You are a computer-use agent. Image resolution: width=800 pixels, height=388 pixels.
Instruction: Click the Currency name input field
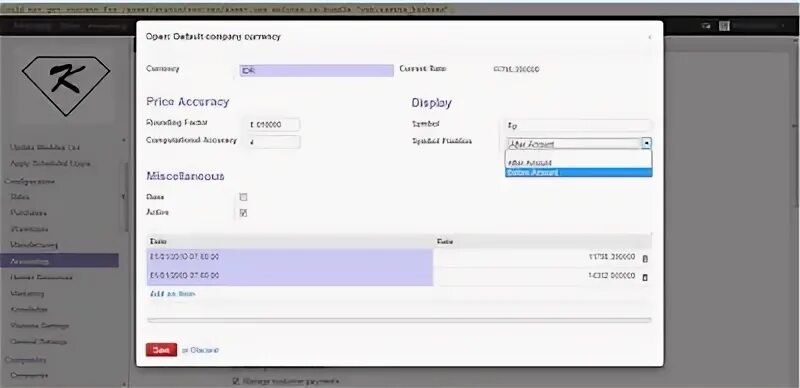(x=317, y=70)
